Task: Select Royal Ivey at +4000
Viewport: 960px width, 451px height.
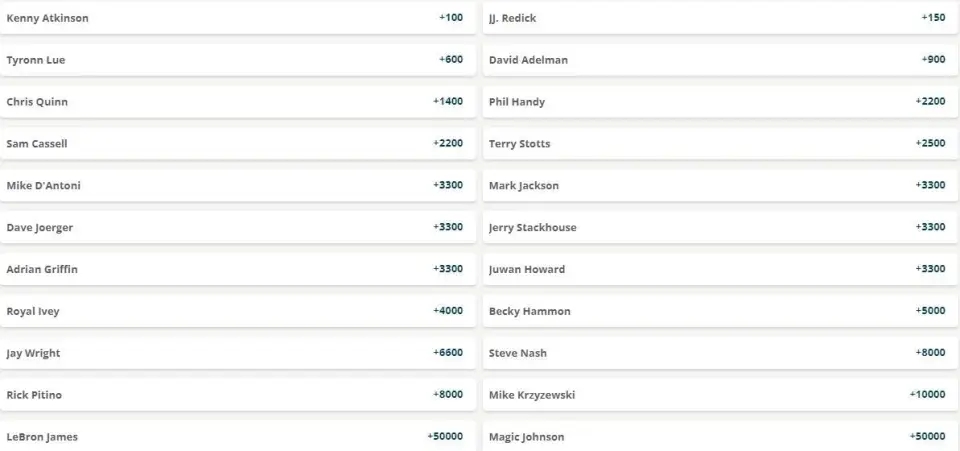Action: tap(238, 311)
